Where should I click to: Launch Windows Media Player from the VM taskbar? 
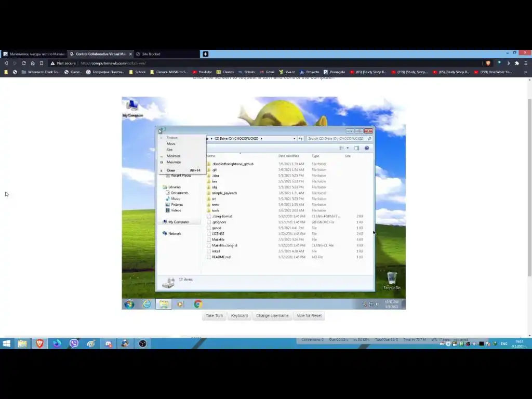(180, 304)
